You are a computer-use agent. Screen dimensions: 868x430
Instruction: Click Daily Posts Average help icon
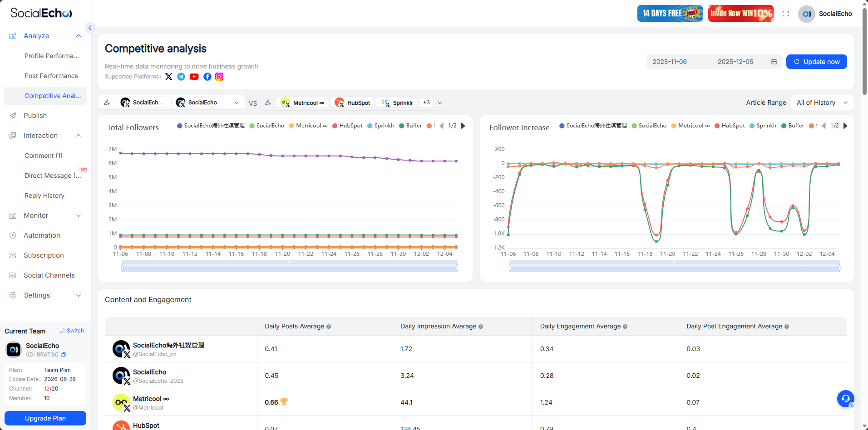coord(329,327)
